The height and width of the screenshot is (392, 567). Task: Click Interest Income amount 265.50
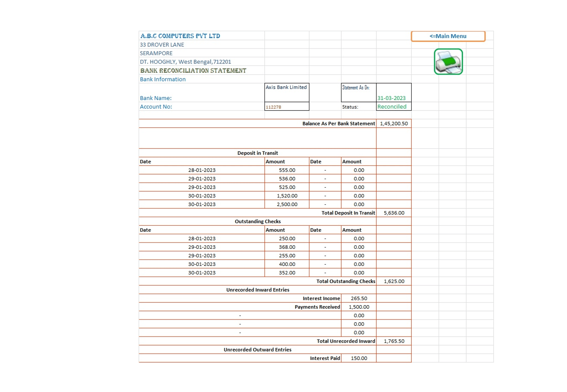point(359,298)
